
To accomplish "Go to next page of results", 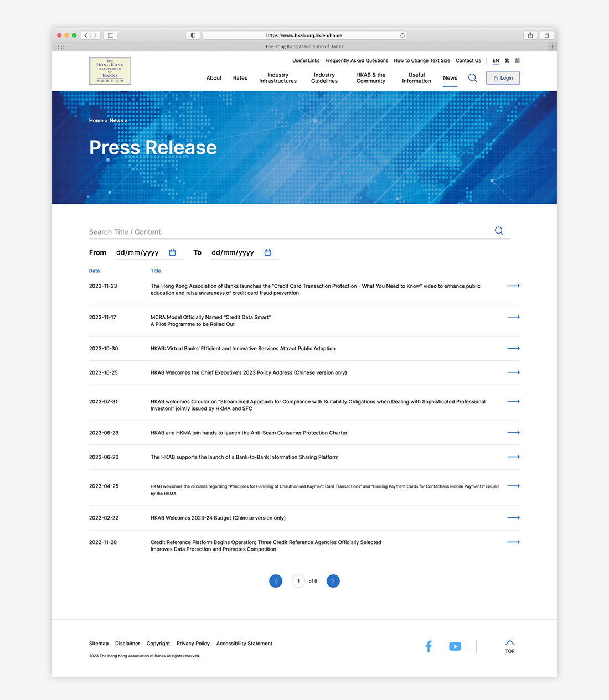I will pos(333,581).
